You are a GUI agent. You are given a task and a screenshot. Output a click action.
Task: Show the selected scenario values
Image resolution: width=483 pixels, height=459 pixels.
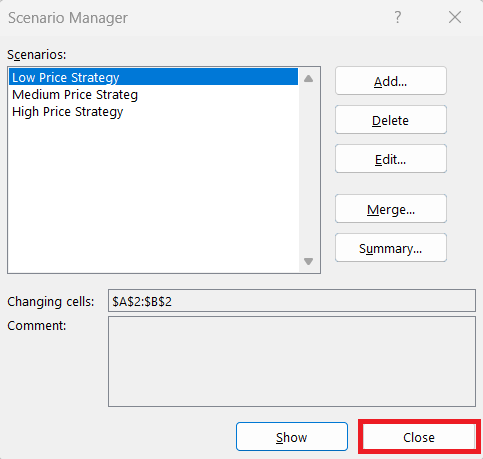point(292,437)
